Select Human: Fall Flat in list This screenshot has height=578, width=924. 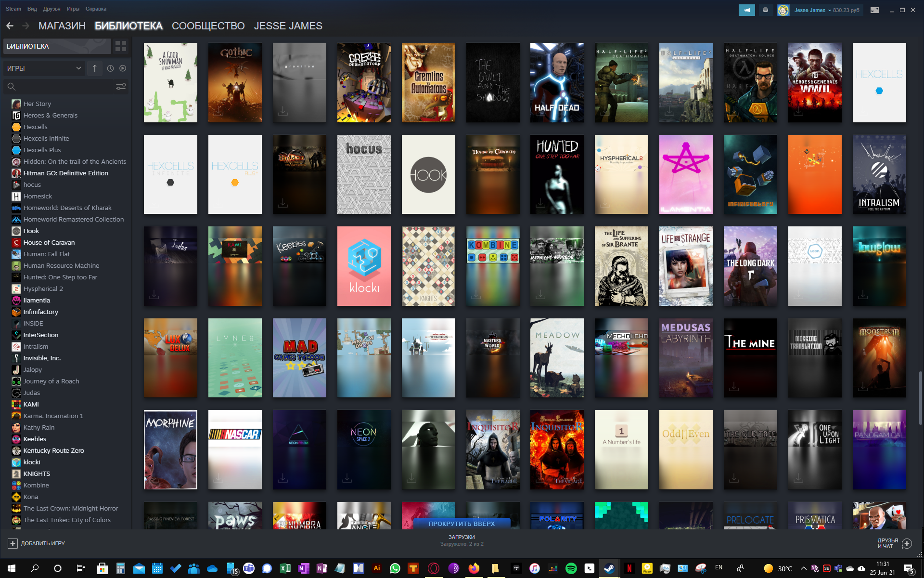pyautogui.click(x=47, y=254)
